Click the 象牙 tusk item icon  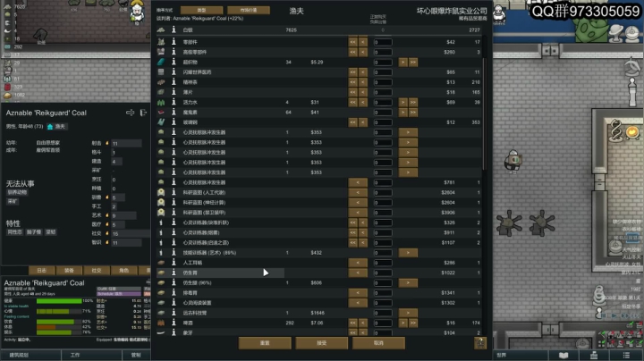[x=161, y=332]
